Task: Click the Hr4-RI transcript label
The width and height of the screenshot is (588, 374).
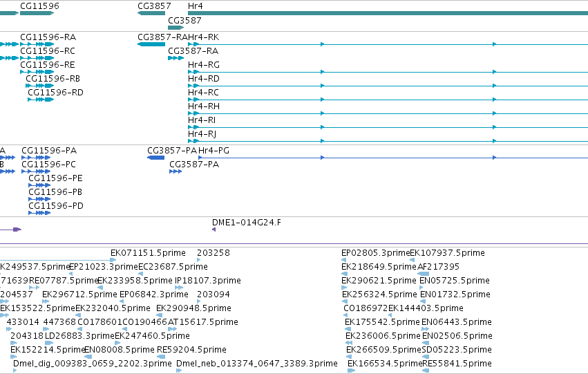Action: [x=202, y=120]
